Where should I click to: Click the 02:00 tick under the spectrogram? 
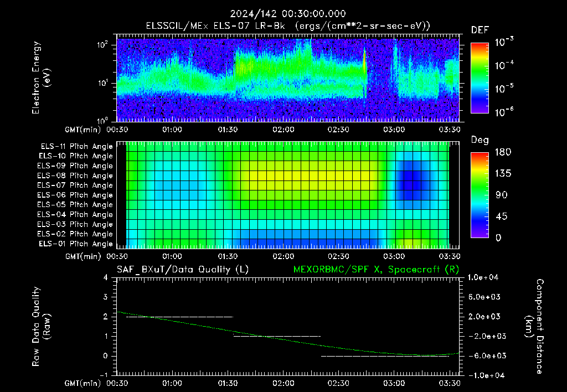pyautogui.click(x=283, y=130)
